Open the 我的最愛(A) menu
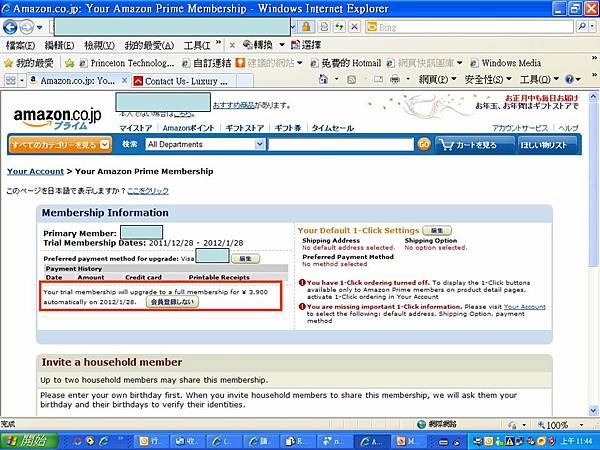 coord(149,46)
